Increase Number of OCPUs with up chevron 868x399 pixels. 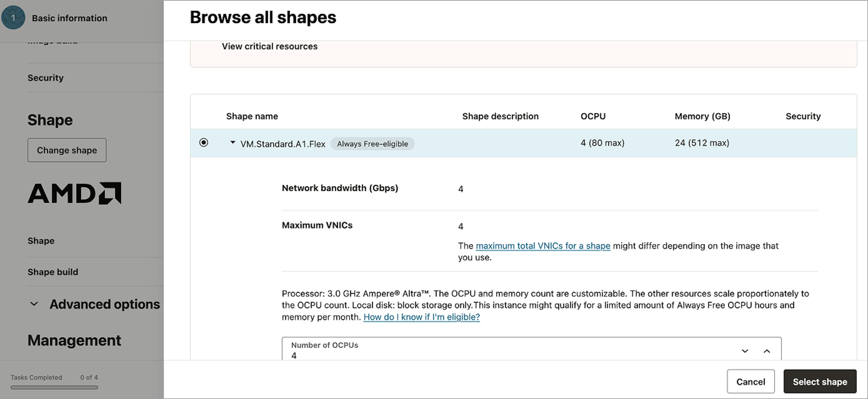767,351
